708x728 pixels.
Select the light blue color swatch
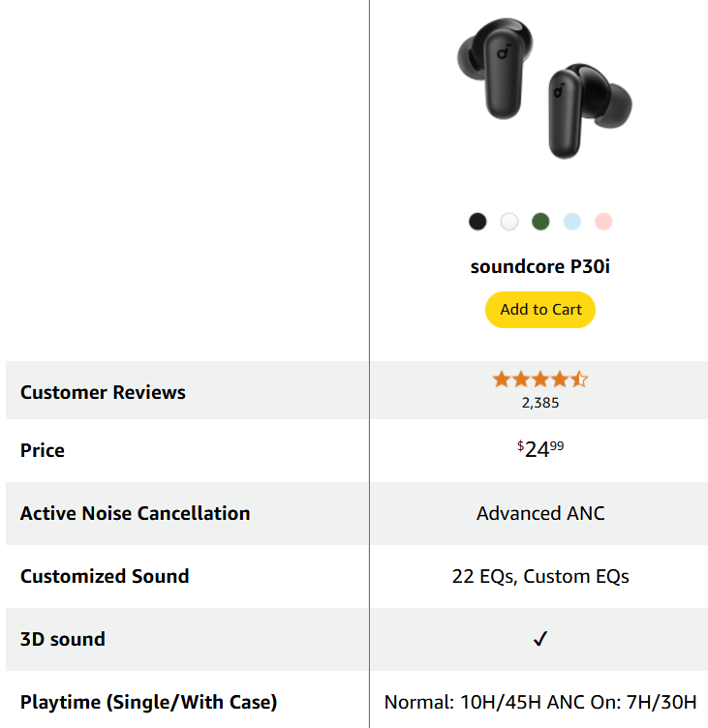tap(571, 222)
